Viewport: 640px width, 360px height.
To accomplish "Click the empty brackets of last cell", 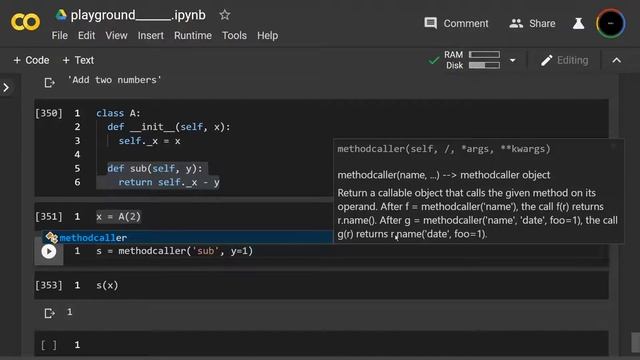I will [x=49, y=345].
